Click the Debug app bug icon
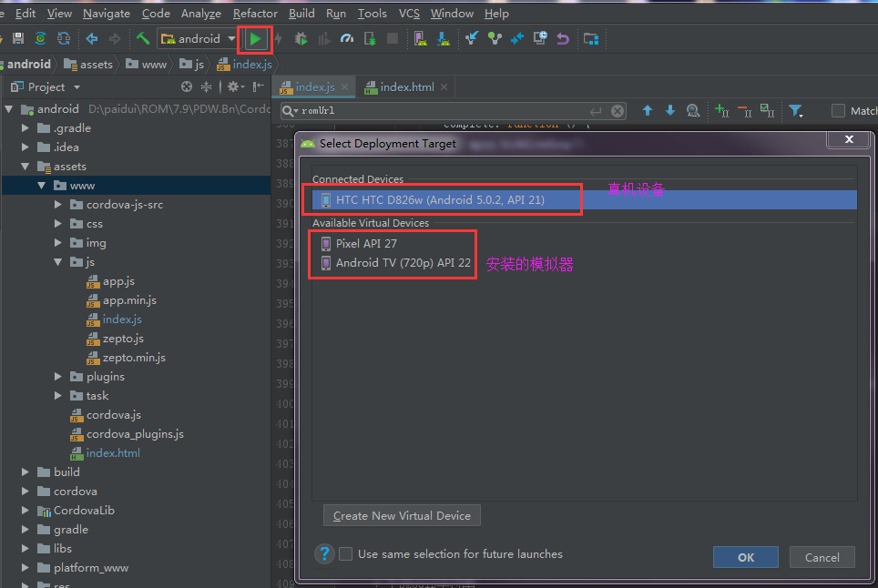This screenshot has height=588, width=878. click(301, 38)
